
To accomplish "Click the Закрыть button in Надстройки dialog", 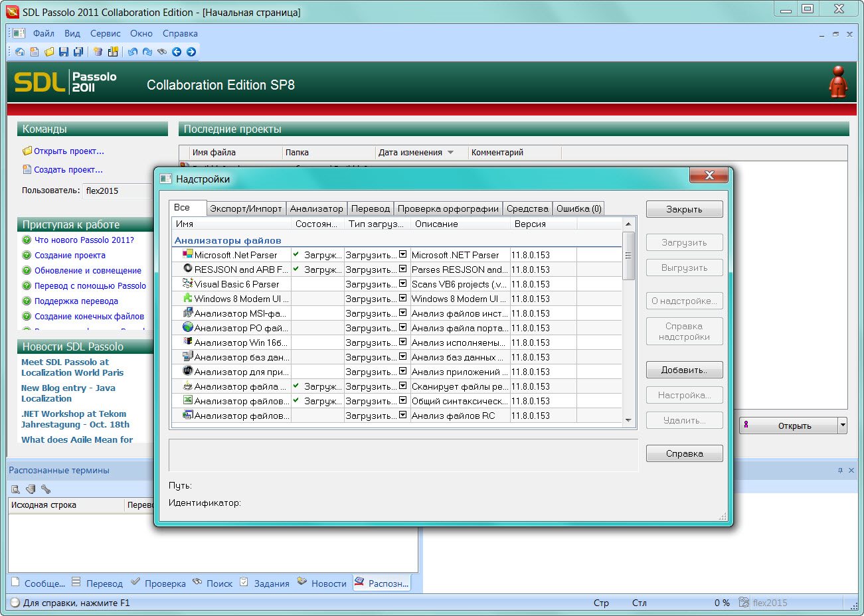I will (684, 209).
